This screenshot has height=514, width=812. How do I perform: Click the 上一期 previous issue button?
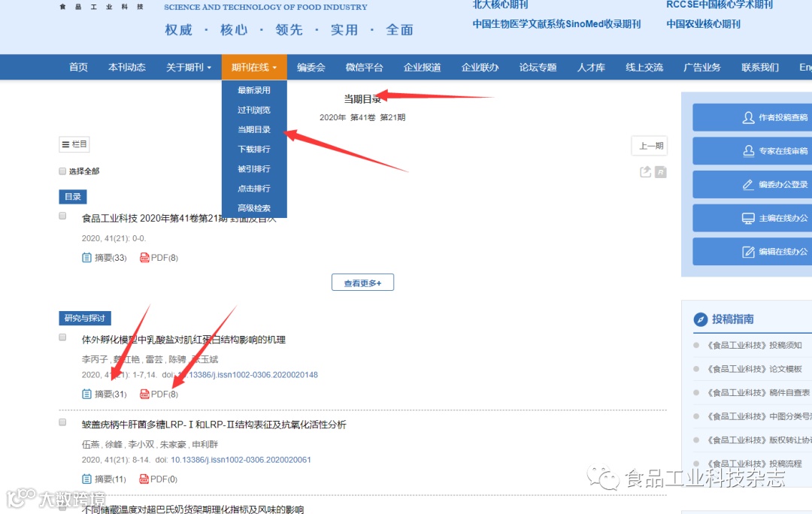pos(650,146)
